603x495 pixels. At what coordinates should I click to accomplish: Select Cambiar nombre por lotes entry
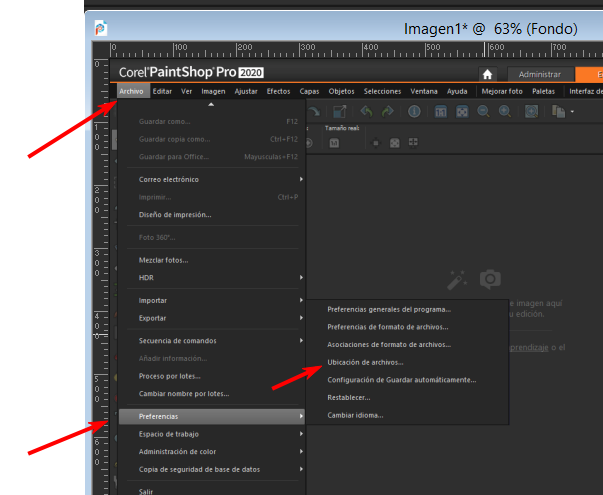point(212,394)
